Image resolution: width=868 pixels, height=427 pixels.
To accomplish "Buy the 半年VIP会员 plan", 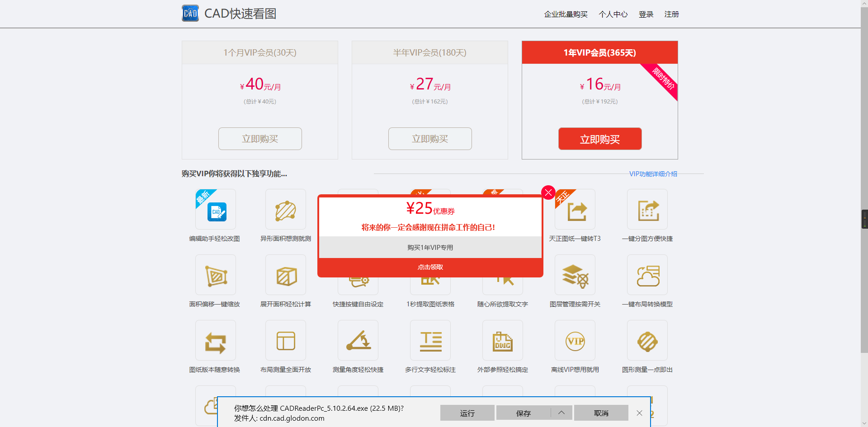I will pyautogui.click(x=430, y=139).
